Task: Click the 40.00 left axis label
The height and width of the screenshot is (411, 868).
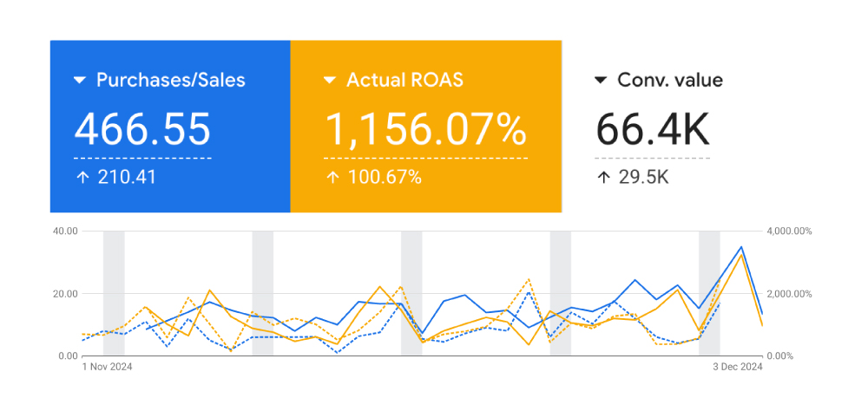Action: click(66, 231)
